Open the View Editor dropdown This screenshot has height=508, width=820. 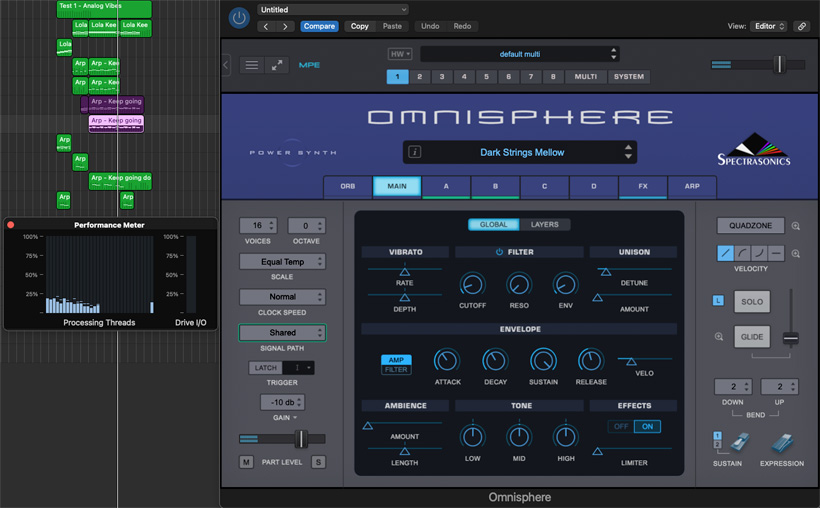click(x=768, y=26)
